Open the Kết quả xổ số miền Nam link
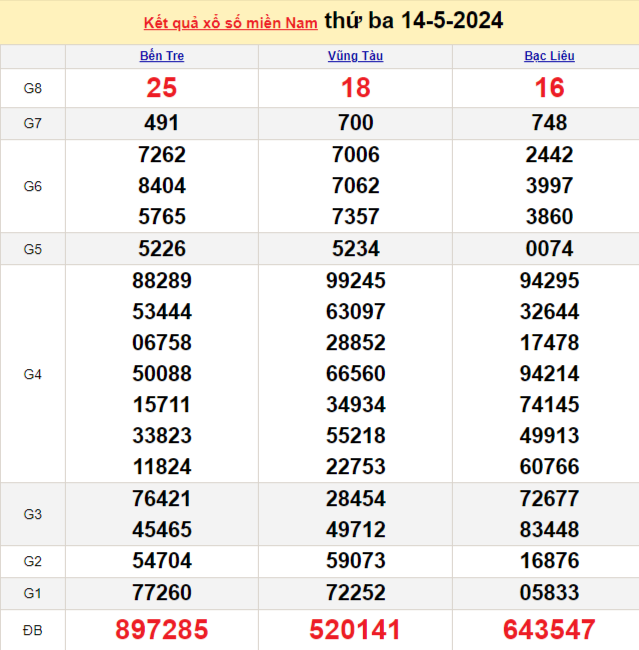This screenshot has width=639, height=650. click(x=230, y=22)
